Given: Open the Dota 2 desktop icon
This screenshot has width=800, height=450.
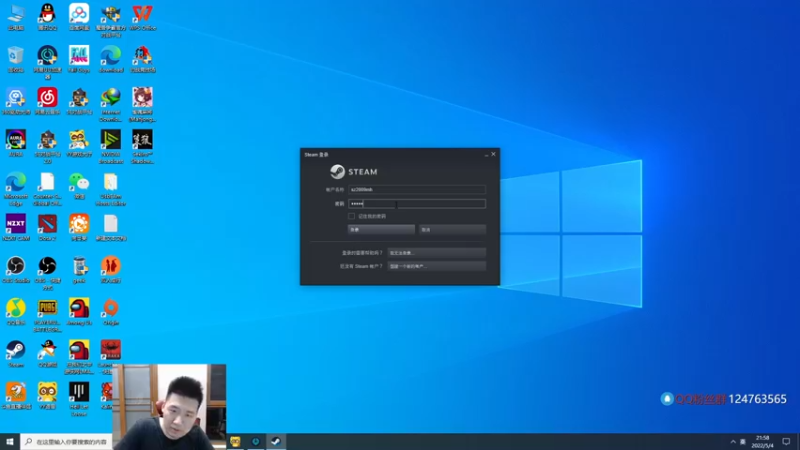Looking at the screenshot, I should 47,227.
